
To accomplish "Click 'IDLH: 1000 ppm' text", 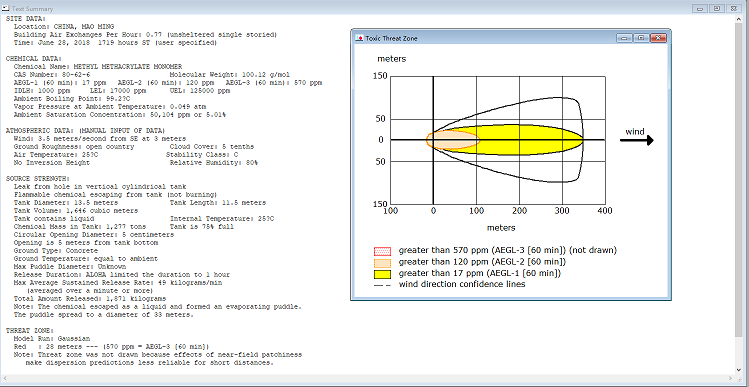I will pos(42,91).
